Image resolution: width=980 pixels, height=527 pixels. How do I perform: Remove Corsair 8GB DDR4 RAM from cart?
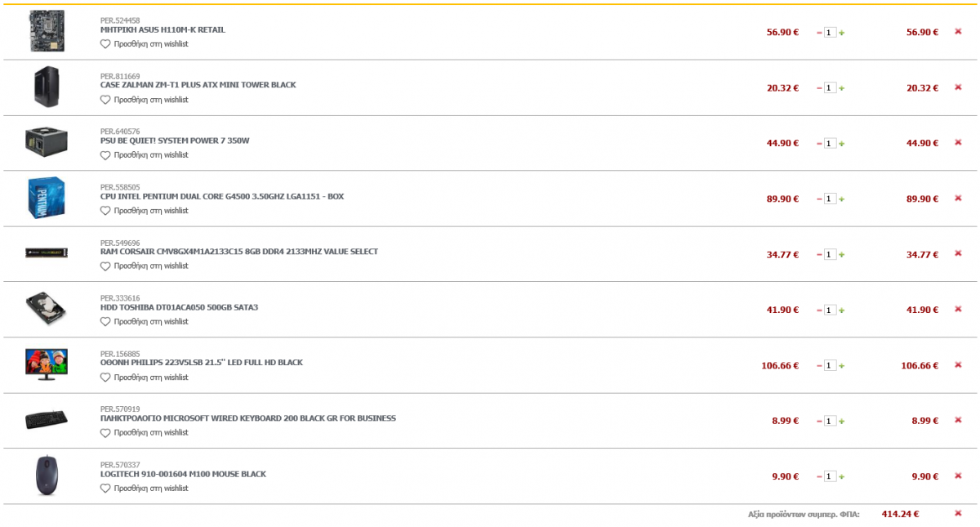[958, 254]
